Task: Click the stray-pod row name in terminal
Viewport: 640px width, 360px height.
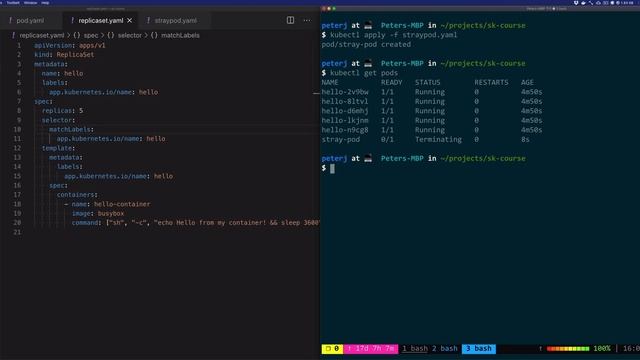Action: click(x=341, y=140)
